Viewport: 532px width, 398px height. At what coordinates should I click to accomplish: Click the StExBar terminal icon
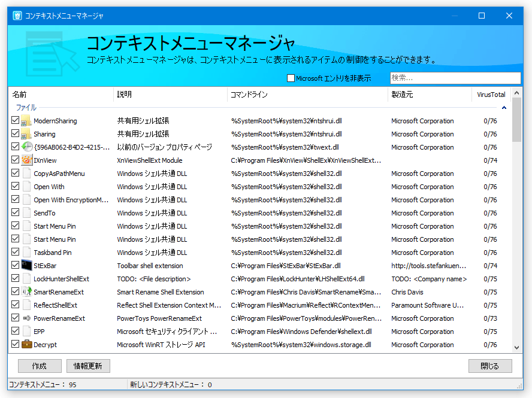tap(26, 266)
